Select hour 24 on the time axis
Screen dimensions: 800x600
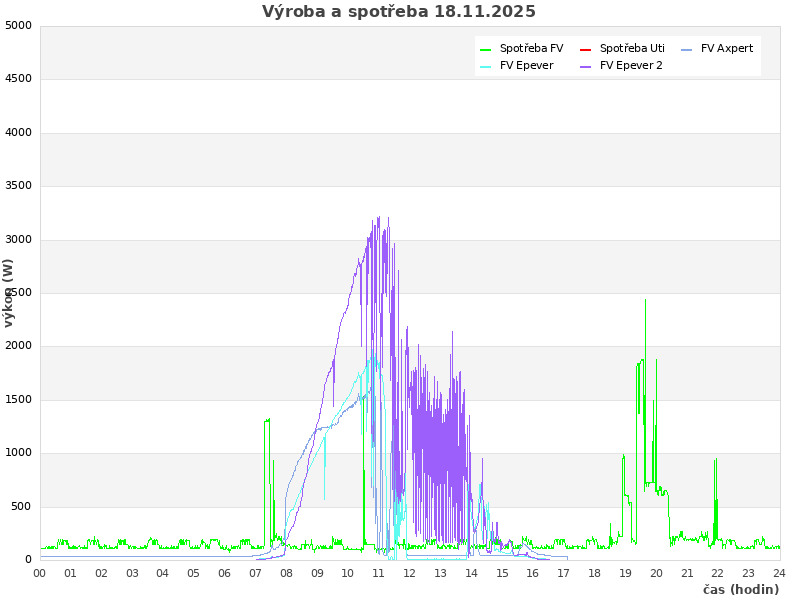pos(779,573)
